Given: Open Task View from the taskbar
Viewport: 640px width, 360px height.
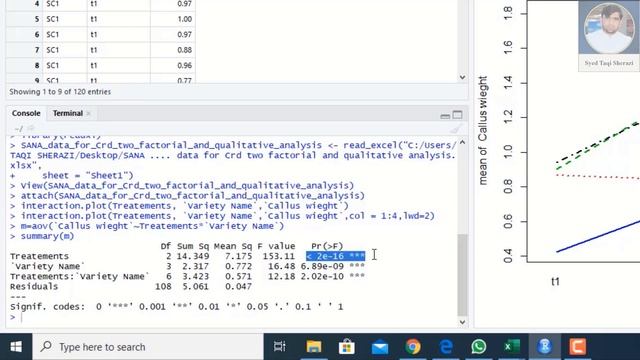Looking at the screenshot, I should tap(280, 347).
